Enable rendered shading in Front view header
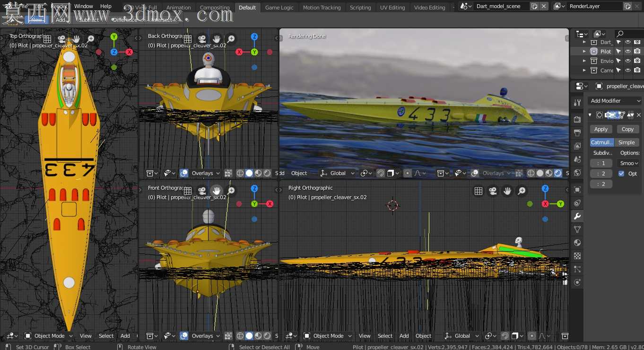Viewport: 644px width, 350px height. 267,336
